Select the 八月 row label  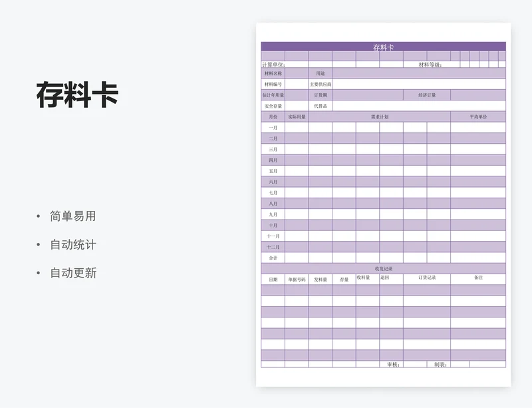coord(273,204)
